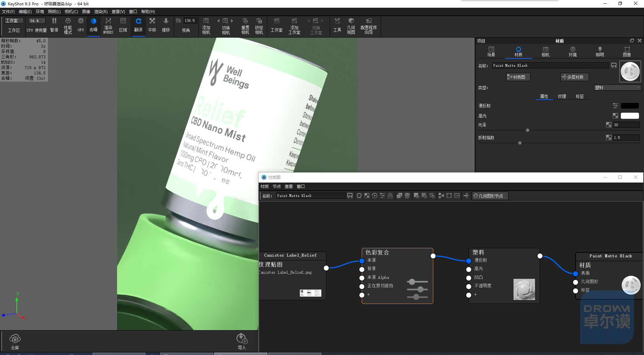Click the fit-to-view icon in Material Graph
This screenshot has width=644, height=355.
point(449,196)
